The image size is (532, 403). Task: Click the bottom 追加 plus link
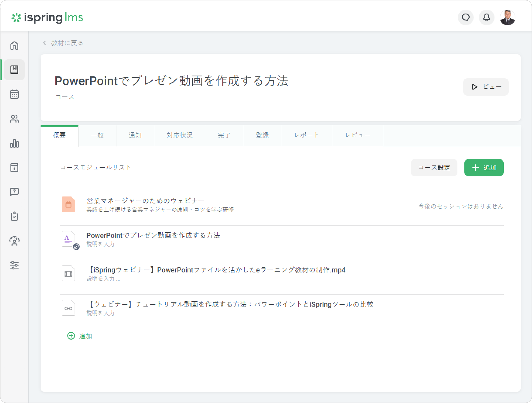point(80,336)
